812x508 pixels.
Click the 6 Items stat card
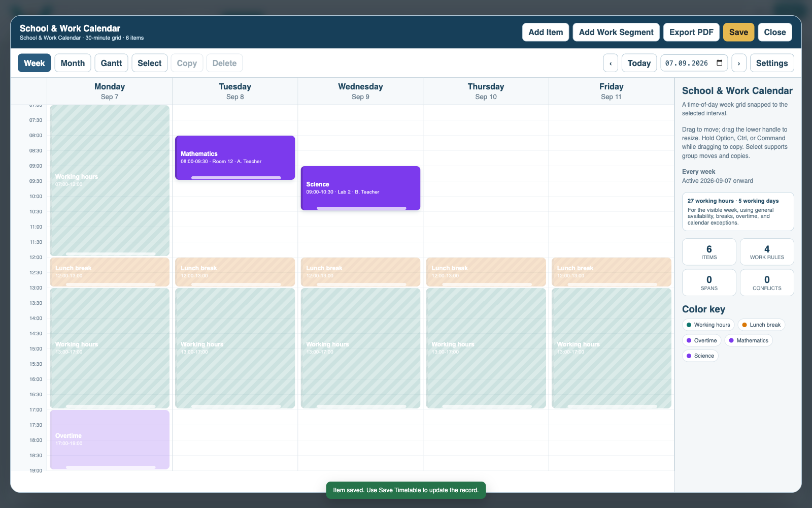point(709,252)
